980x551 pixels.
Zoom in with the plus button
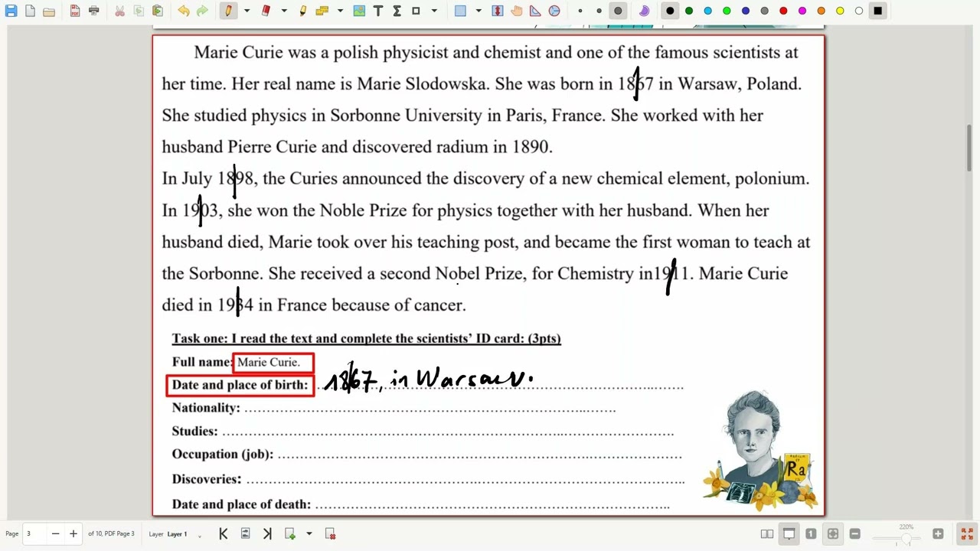pos(938,533)
